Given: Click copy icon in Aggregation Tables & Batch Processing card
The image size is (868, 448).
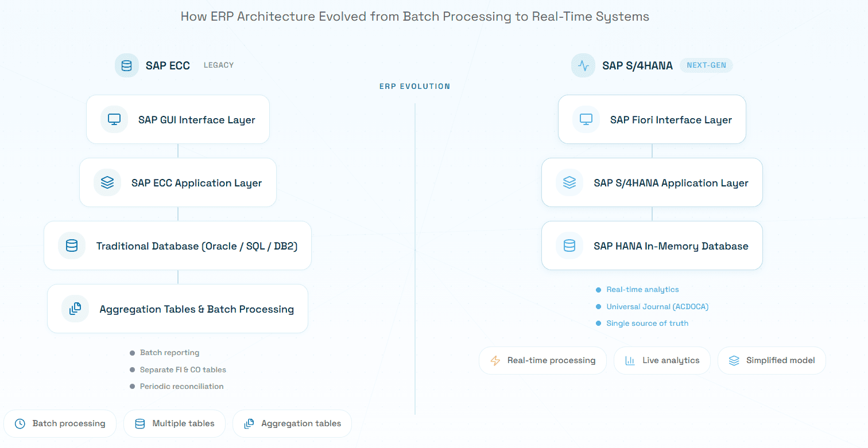Looking at the screenshot, I should click(75, 309).
